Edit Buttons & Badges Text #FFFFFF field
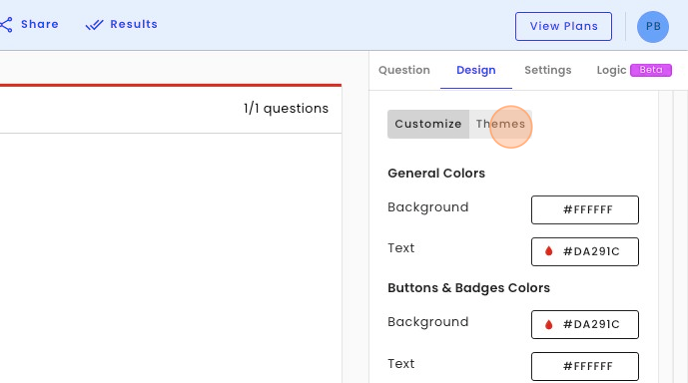 pos(585,366)
